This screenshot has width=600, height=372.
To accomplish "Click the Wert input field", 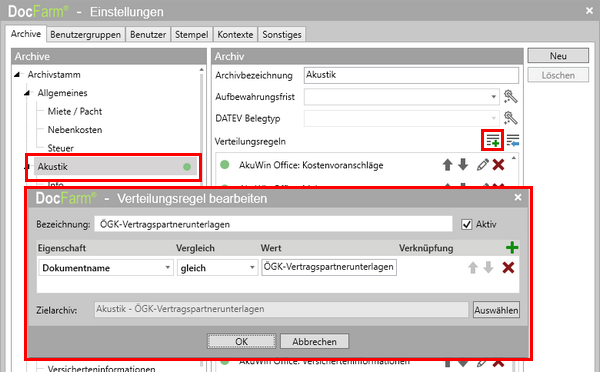I will coord(329,267).
